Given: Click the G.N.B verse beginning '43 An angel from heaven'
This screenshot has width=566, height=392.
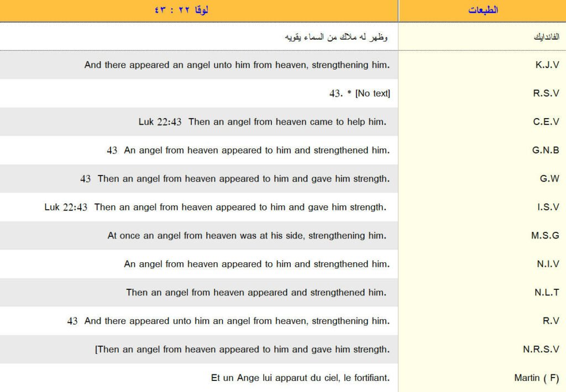Looking at the screenshot, I should pos(248,150).
